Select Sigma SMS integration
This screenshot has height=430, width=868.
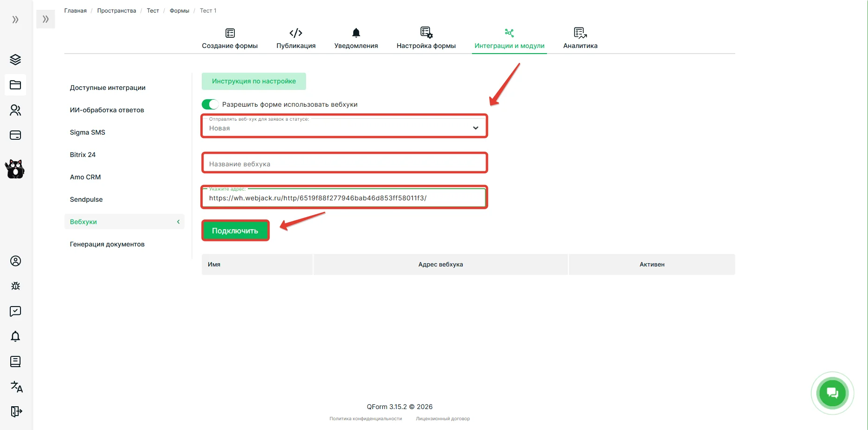88,132
